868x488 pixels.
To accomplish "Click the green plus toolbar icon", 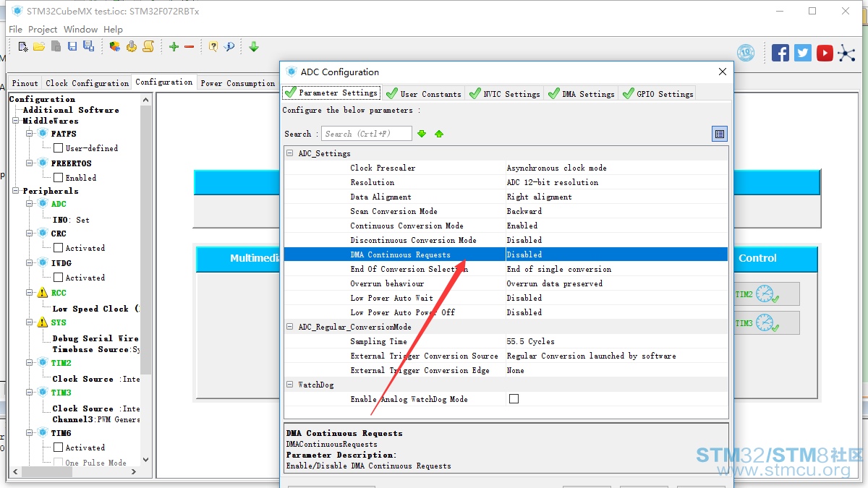I will pyautogui.click(x=174, y=46).
